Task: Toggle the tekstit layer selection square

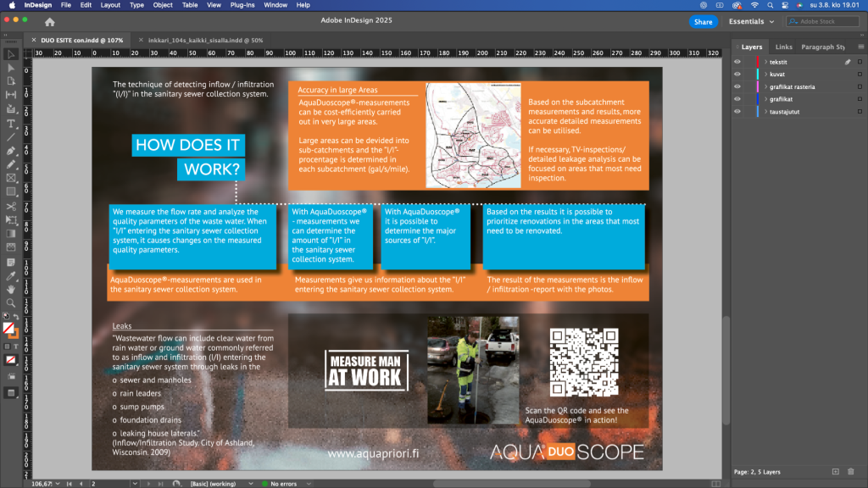Action: click(x=860, y=62)
